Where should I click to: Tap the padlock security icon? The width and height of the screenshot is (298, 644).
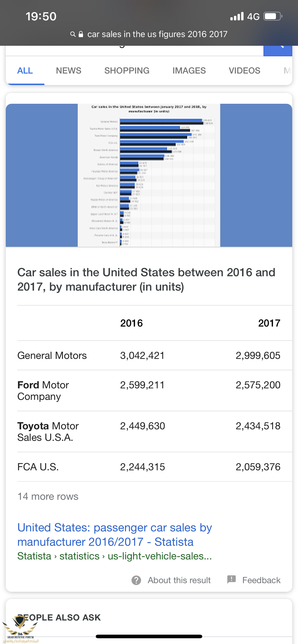click(81, 34)
